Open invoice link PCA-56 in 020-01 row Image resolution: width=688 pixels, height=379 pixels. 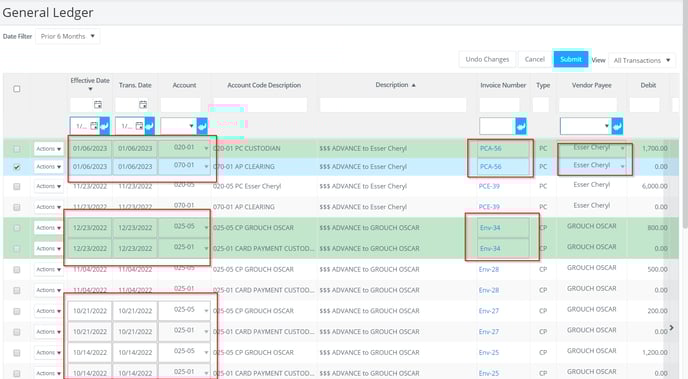pos(491,148)
